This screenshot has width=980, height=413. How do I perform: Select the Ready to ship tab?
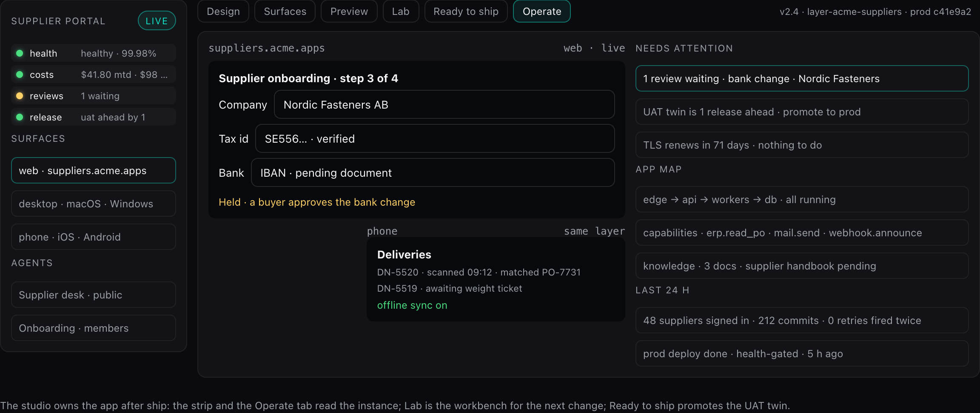click(466, 11)
